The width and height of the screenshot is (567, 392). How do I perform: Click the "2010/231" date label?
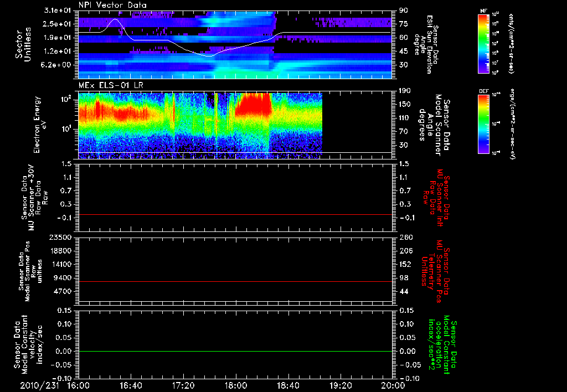pos(39,385)
